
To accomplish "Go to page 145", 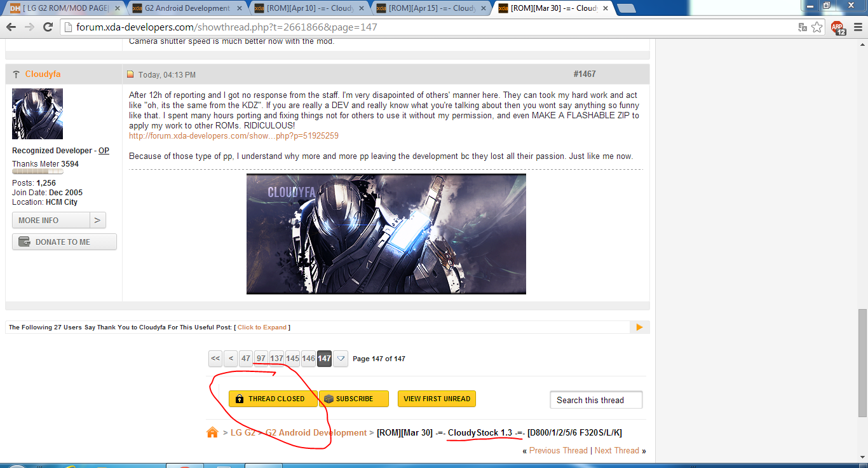I will click(x=292, y=359).
